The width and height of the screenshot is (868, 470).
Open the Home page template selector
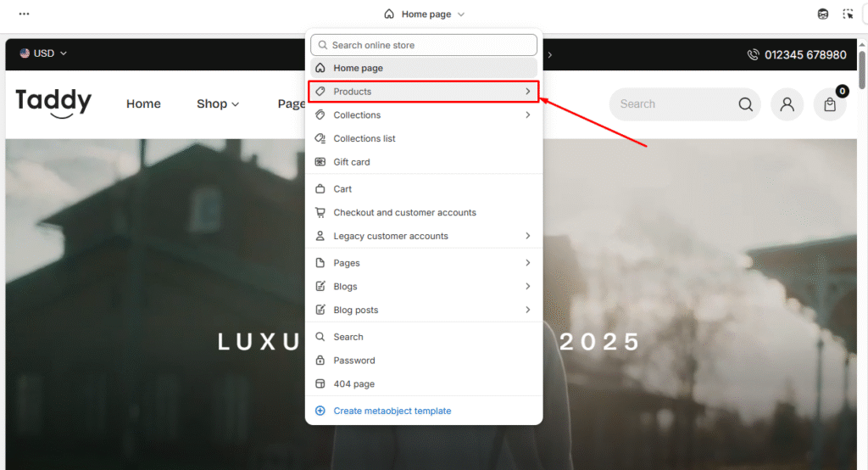tap(425, 14)
